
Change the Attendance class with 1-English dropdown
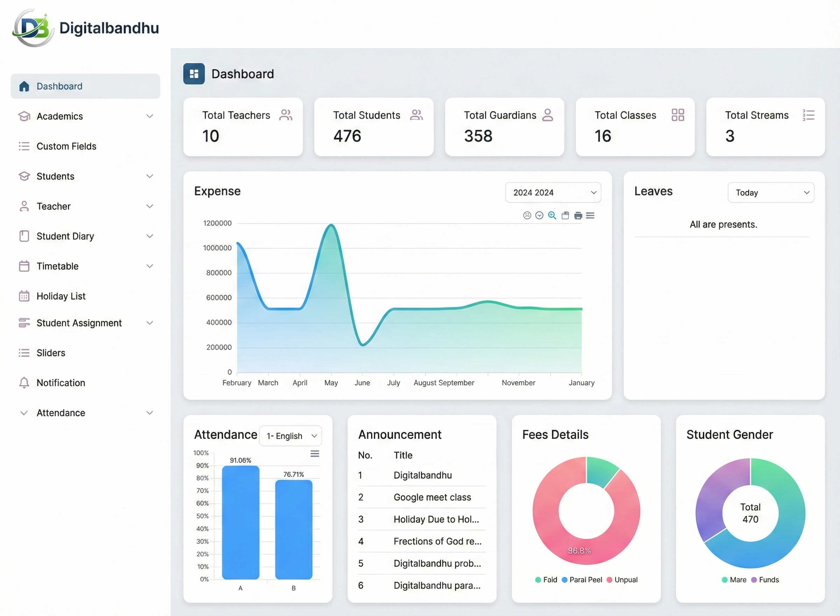tap(290, 435)
